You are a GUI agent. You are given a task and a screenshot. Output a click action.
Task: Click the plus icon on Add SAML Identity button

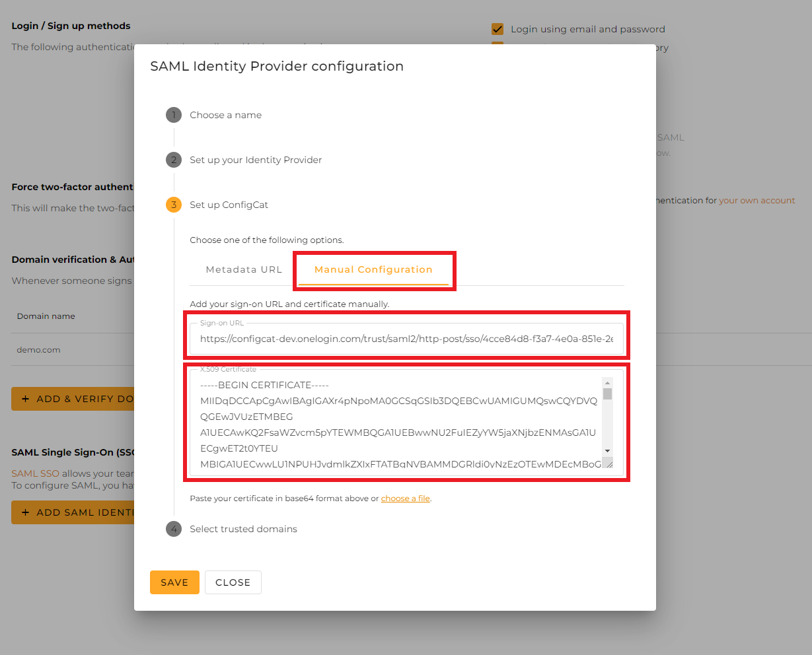coord(26,512)
